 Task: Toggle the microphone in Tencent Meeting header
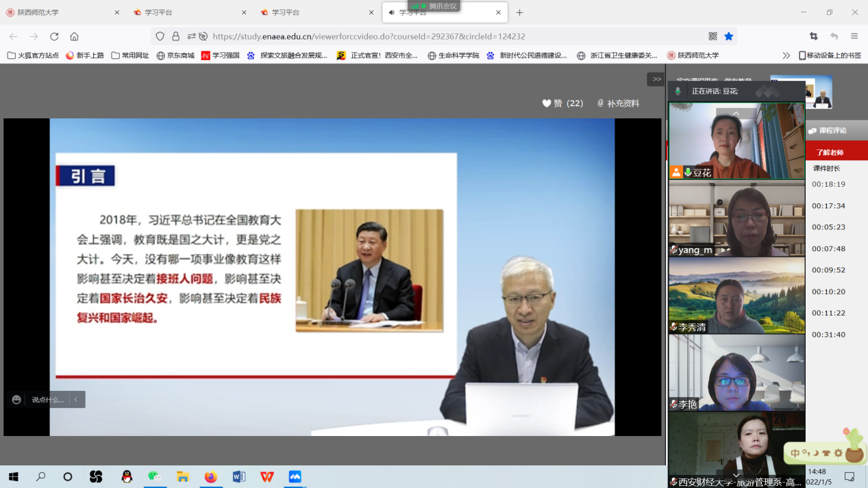pyautogui.click(x=678, y=91)
